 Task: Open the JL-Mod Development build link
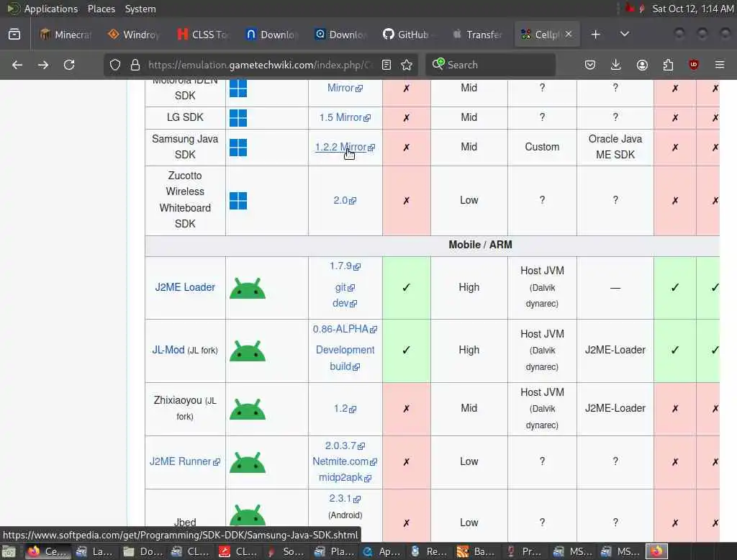345,358
